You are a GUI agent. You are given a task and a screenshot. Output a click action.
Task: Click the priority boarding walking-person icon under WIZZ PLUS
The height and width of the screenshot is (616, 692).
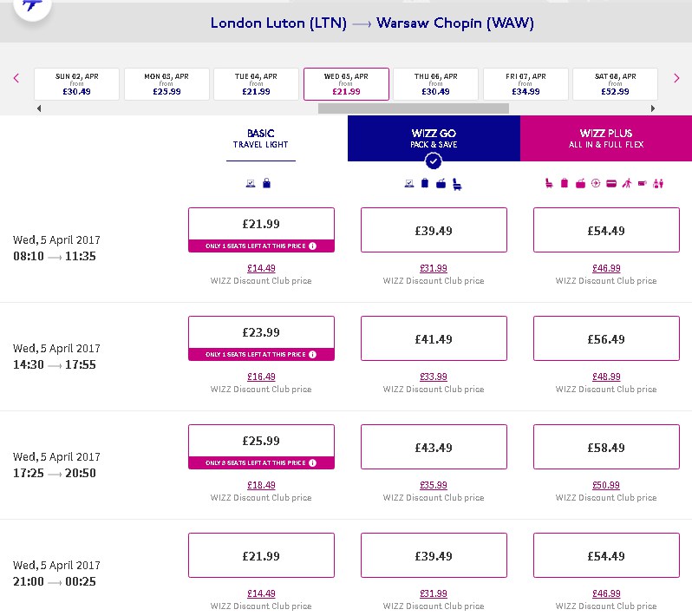point(627,183)
